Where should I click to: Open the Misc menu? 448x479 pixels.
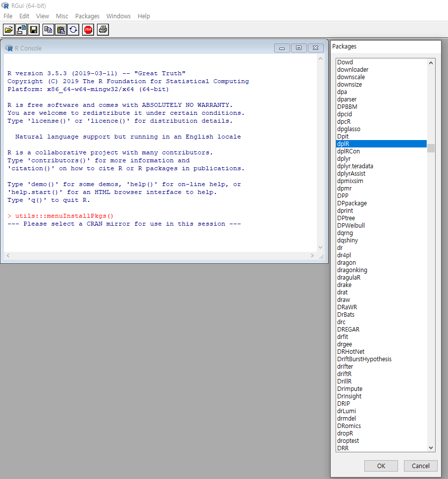tap(62, 16)
